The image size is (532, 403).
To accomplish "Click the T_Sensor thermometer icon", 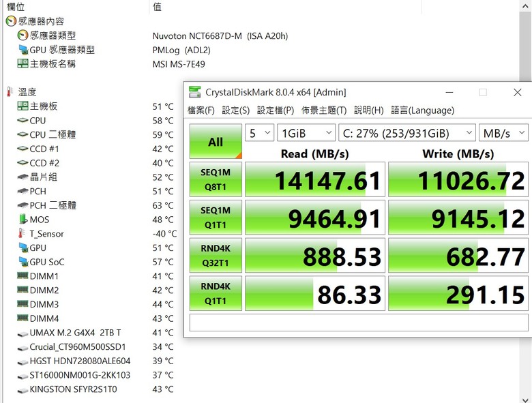I will 21,233.
